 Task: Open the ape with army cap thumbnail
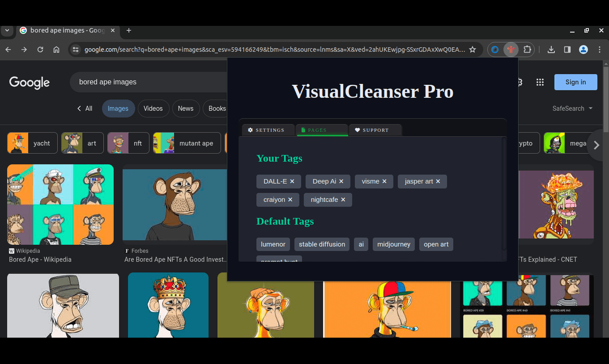pyautogui.click(x=63, y=306)
